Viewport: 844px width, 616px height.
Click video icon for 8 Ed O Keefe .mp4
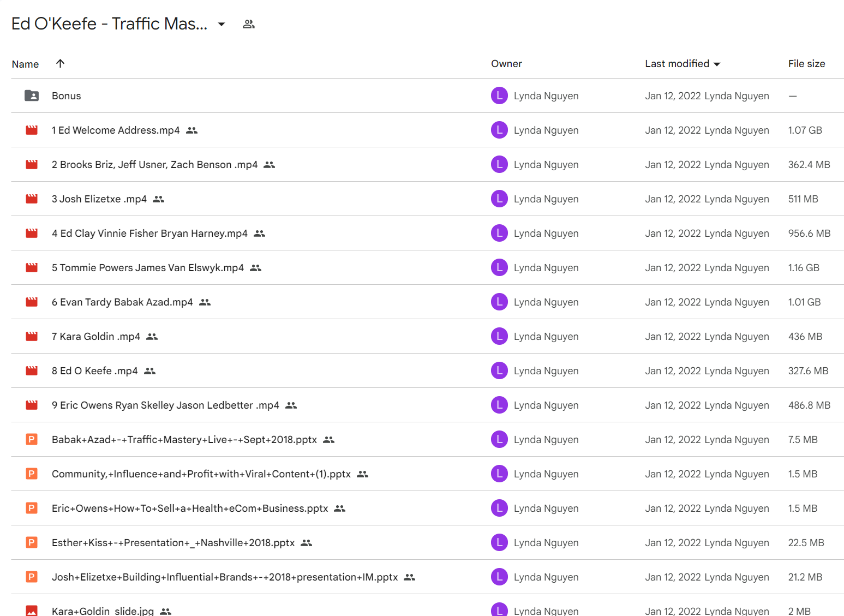pos(32,370)
